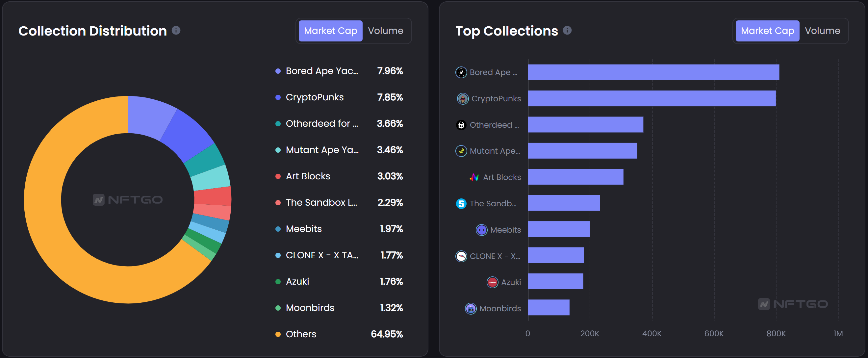
Task: Click the Moonbirds bar in chart
Action: [x=549, y=308]
